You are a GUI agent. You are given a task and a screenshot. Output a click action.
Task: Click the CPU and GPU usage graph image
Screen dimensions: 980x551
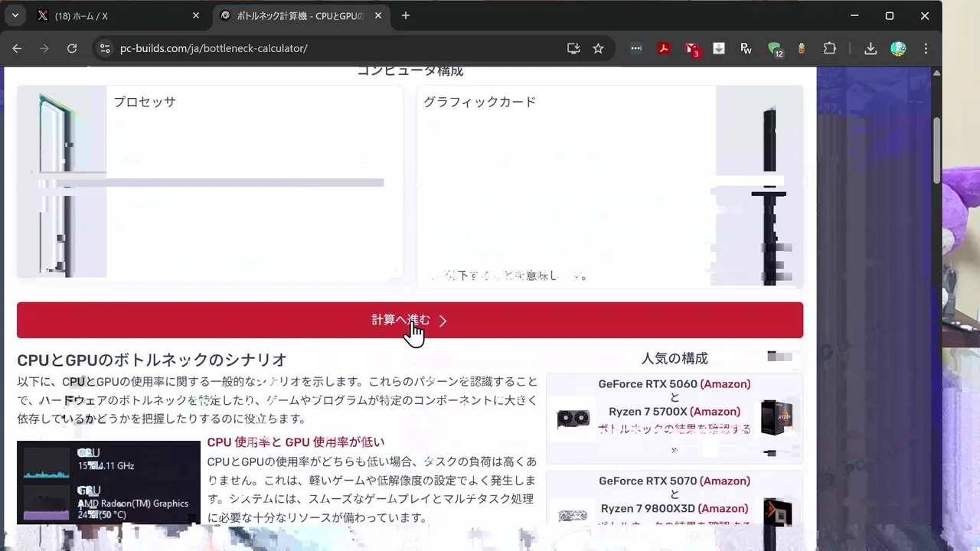[109, 482]
